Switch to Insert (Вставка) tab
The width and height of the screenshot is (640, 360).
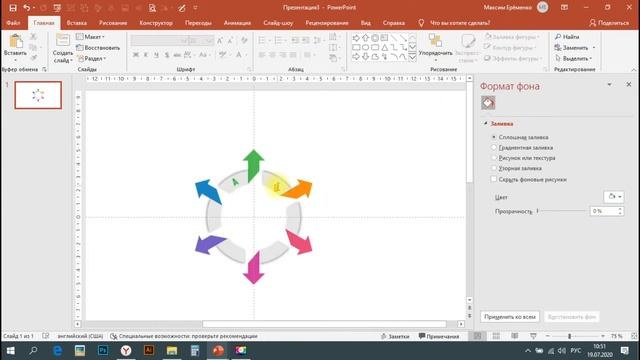click(x=77, y=23)
